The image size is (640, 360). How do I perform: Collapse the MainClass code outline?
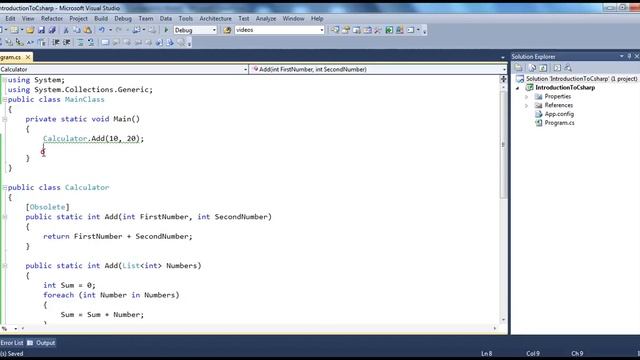pyautogui.click(x=4, y=100)
